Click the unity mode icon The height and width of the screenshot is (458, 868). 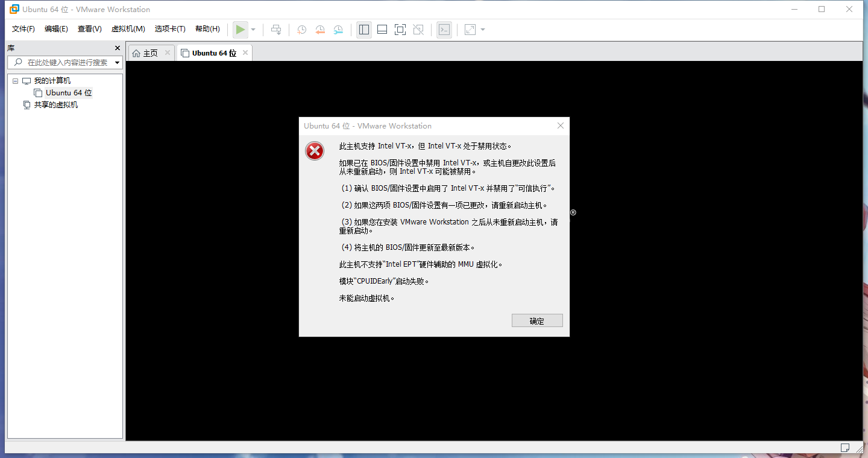point(418,30)
